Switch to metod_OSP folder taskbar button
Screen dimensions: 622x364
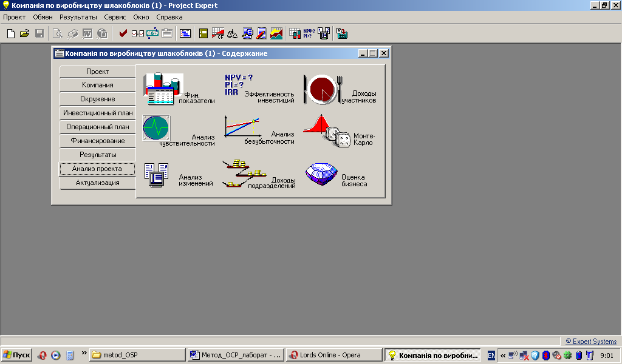point(137,355)
